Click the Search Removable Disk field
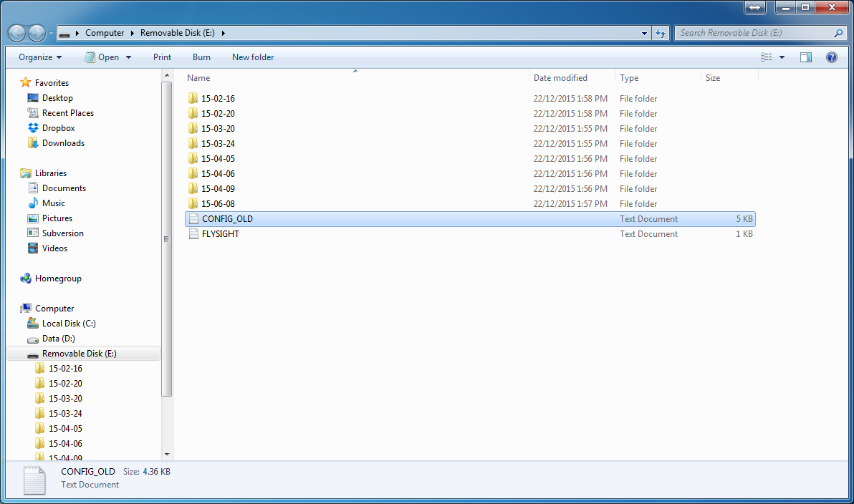The image size is (854, 504). coord(754,33)
